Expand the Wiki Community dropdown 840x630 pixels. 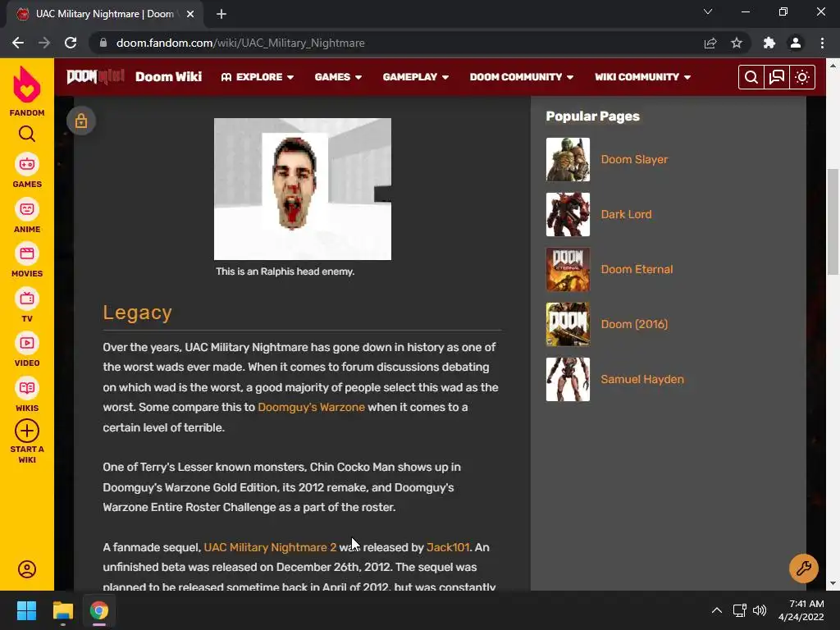point(643,77)
